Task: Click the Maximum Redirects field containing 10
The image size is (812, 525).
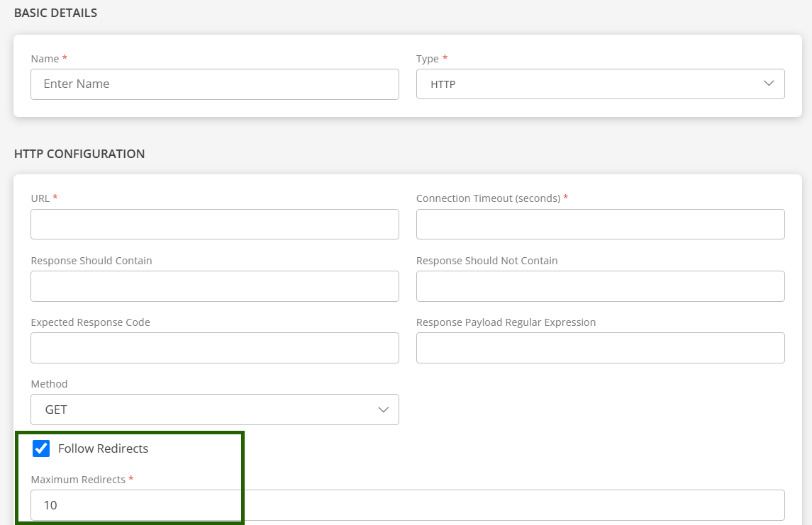Action: point(407,505)
